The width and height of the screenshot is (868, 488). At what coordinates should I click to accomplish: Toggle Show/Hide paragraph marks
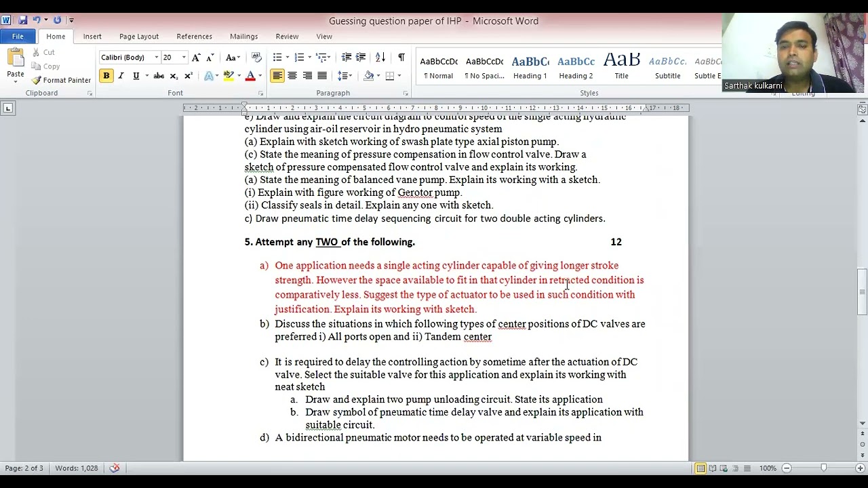click(401, 58)
